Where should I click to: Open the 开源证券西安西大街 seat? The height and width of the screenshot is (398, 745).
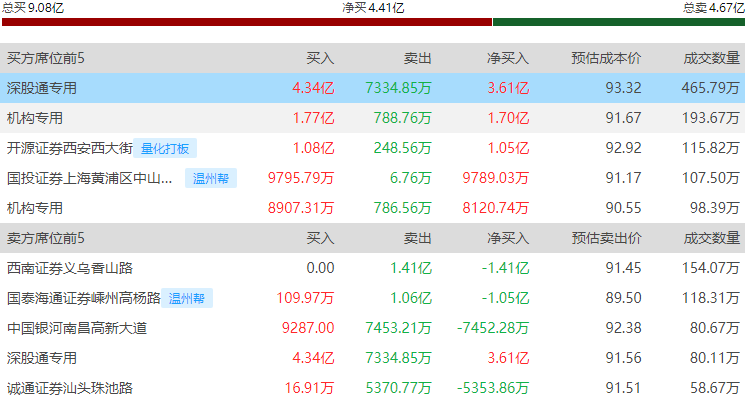click(x=70, y=148)
